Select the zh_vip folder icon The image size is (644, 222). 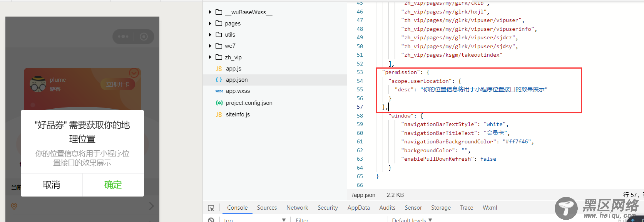(x=219, y=57)
